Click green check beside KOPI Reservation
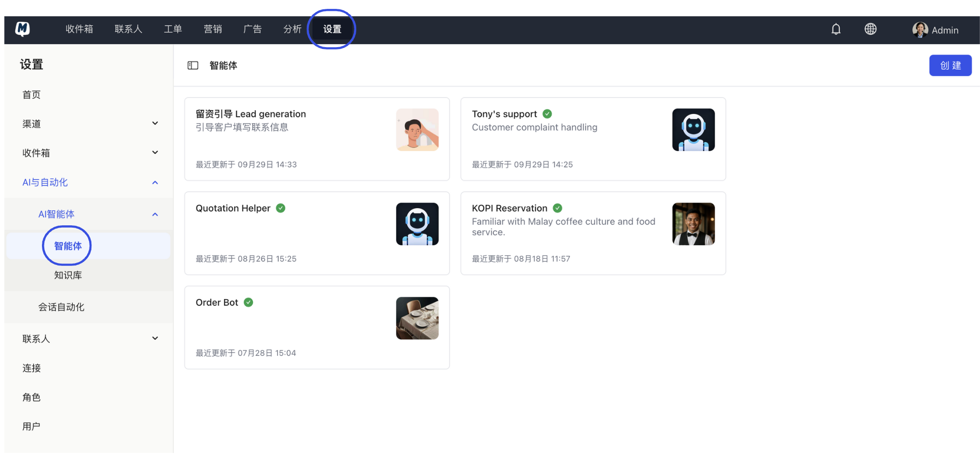 [557, 208]
